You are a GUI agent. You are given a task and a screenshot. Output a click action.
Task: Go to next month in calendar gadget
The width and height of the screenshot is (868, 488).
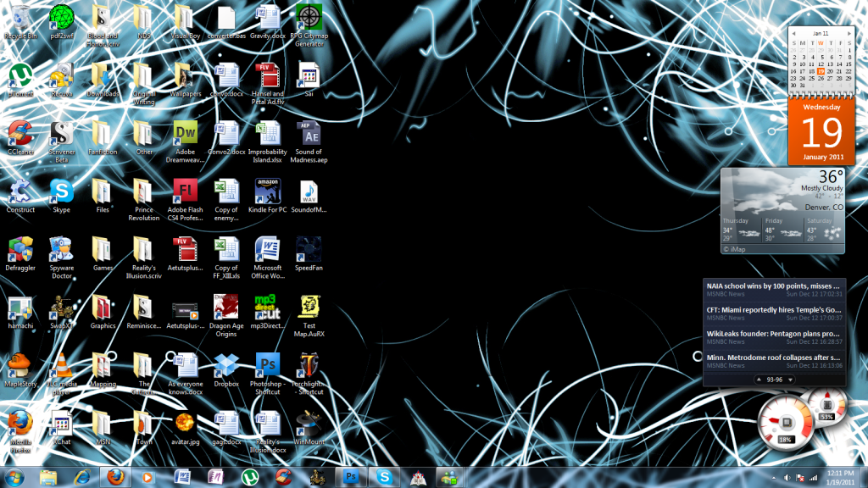point(849,33)
